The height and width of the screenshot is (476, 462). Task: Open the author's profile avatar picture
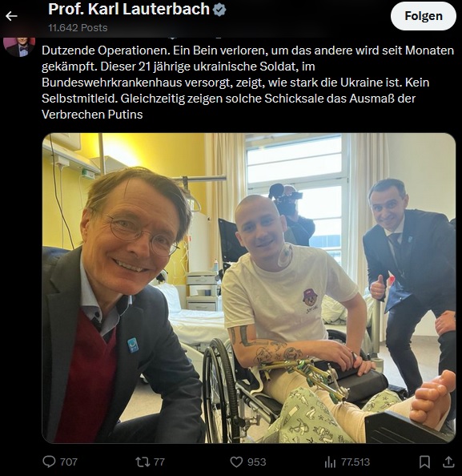[x=19, y=46]
